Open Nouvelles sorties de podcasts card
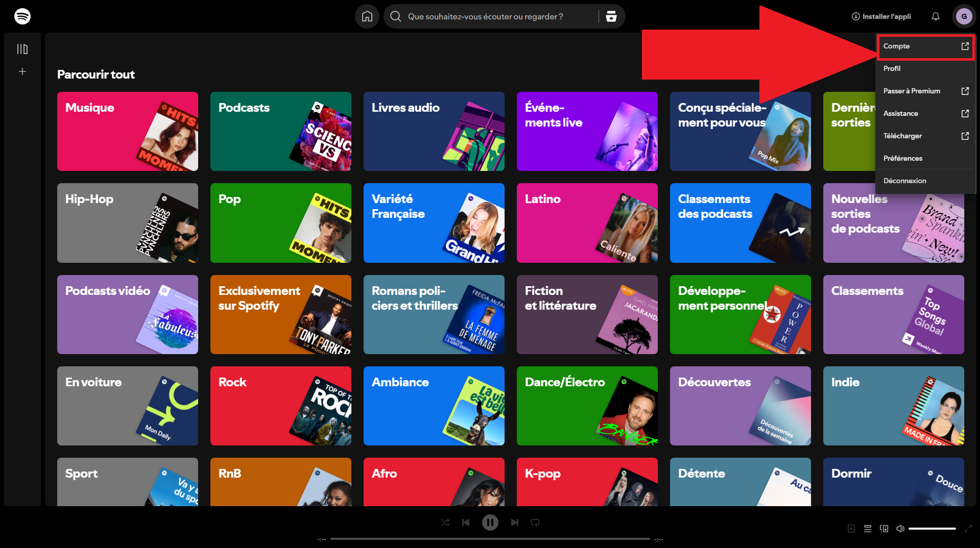The image size is (980, 548). [x=894, y=229]
